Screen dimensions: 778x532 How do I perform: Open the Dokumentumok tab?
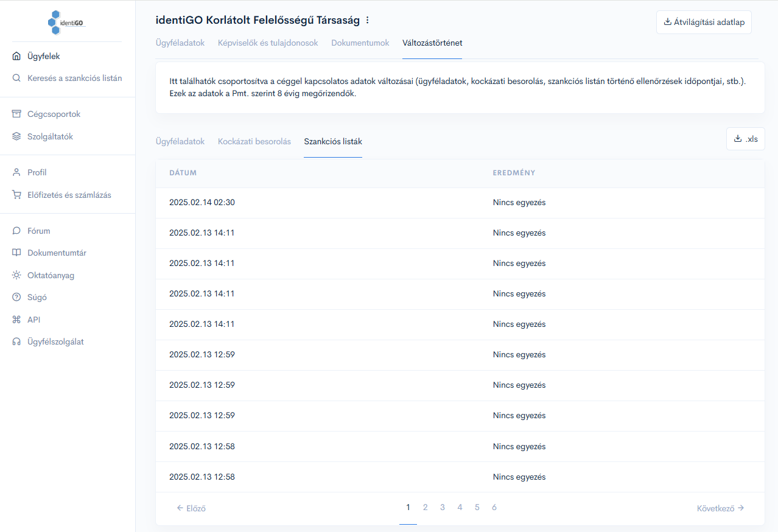click(360, 43)
